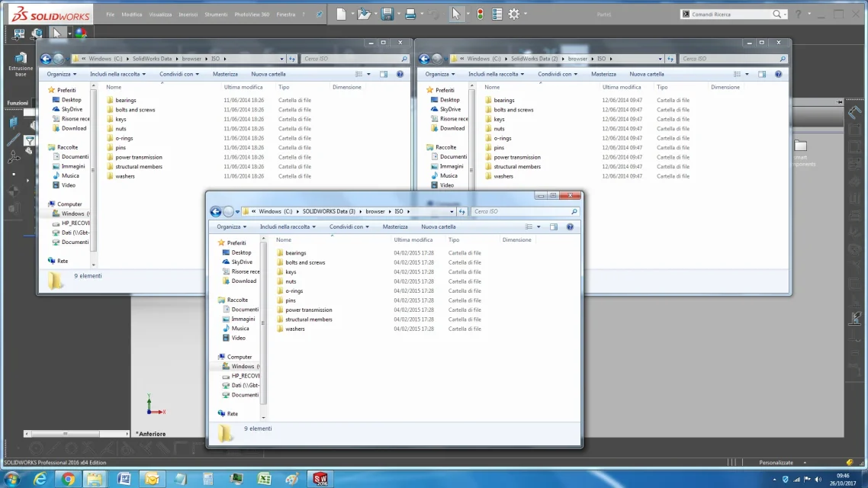Open the Inserisci menu
The image size is (868, 488).
pyautogui.click(x=188, y=14)
